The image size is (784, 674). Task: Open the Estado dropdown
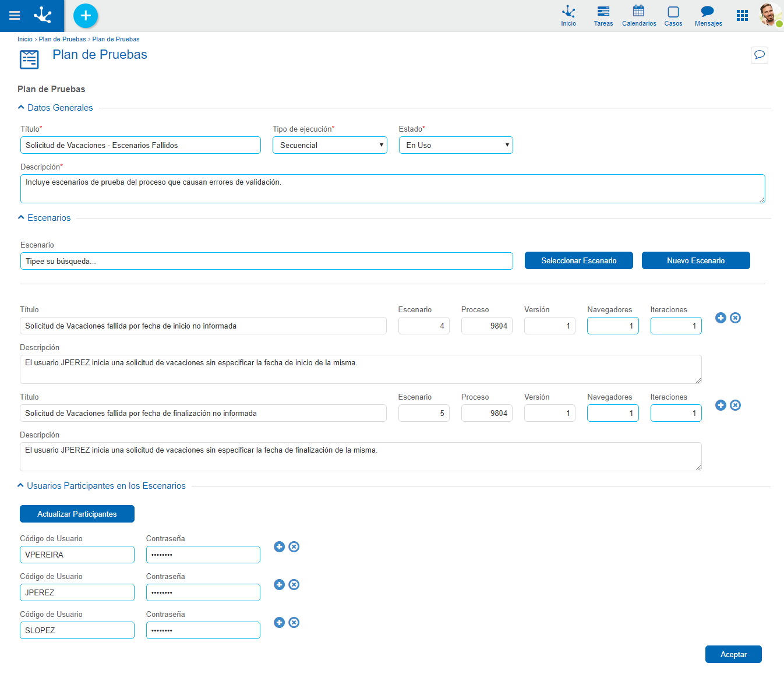coord(456,145)
